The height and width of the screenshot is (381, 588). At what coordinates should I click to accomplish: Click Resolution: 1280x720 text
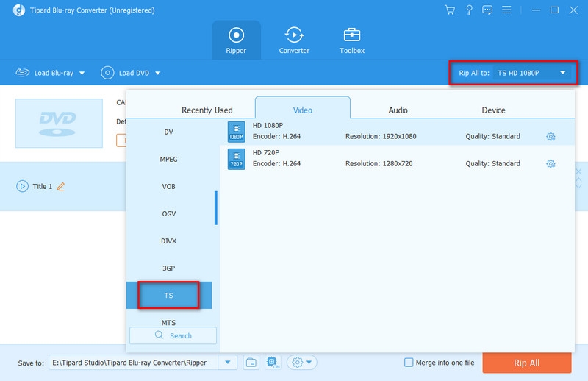tap(379, 164)
